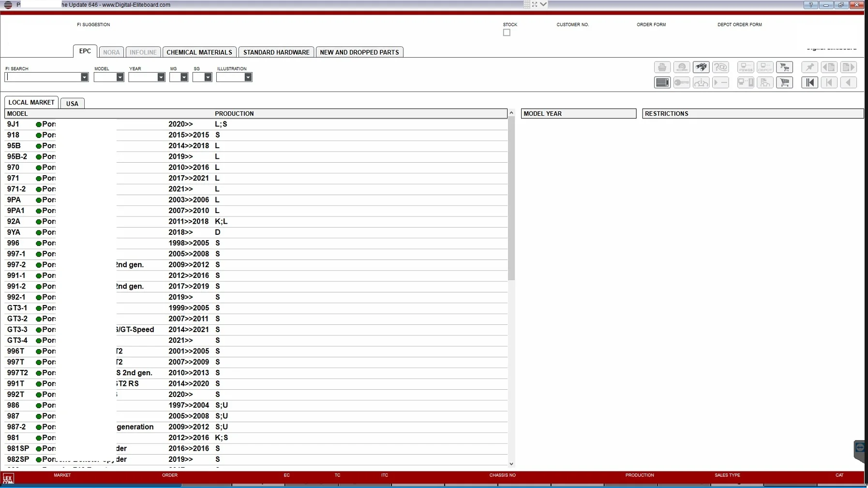Switch to the NORA tab

(x=111, y=52)
